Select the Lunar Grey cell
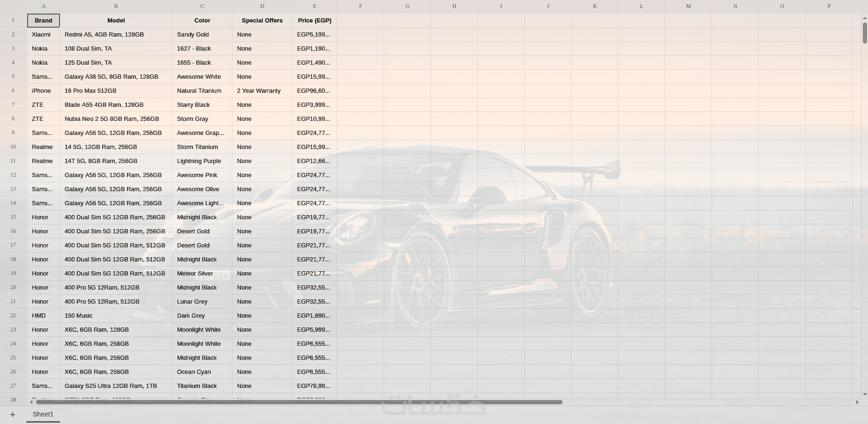The image size is (868, 424). click(x=202, y=302)
